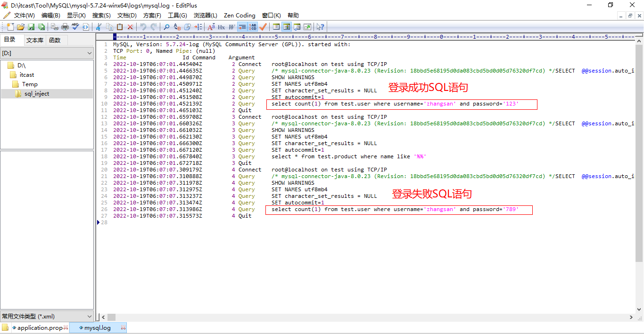The width and height of the screenshot is (644, 334).
Task: Click the Undo arrow icon
Action: 143,27
